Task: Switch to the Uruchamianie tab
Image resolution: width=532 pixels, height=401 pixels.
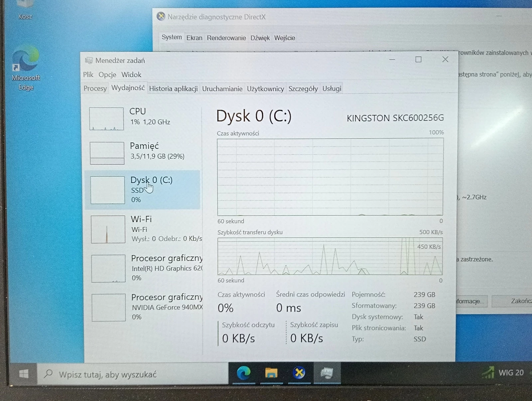Action: [x=222, y=89]
